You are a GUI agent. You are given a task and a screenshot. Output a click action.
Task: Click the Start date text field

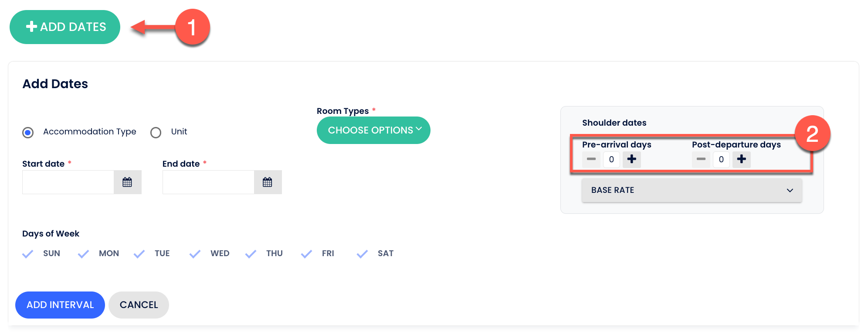68,182
